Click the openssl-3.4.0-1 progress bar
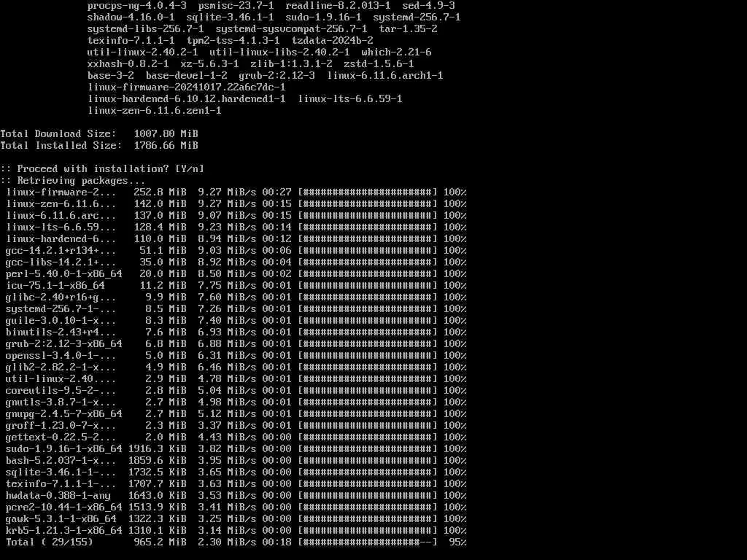 (x=368, y=355)
